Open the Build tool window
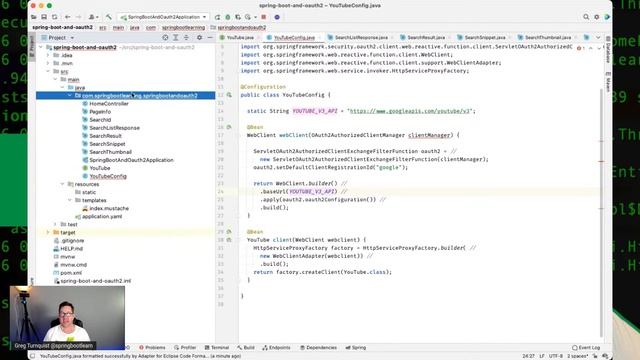Image resolution: width=640 pixels, height=360 pixels. point(246,348)
